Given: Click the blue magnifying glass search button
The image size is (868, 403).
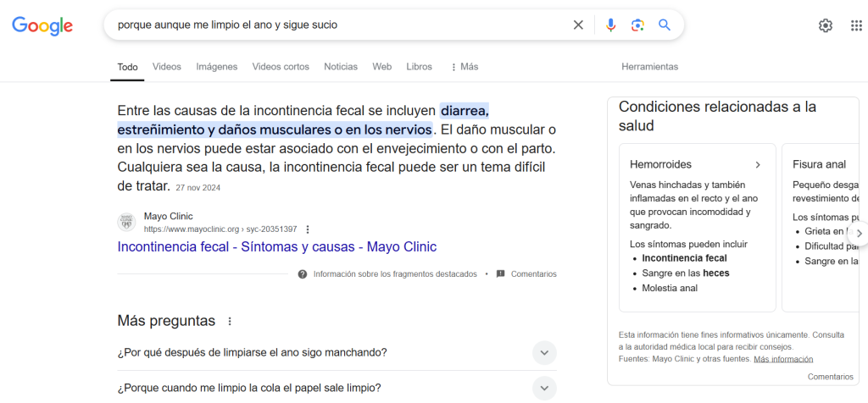Looking at the screenshot, I should coord(665,25).
